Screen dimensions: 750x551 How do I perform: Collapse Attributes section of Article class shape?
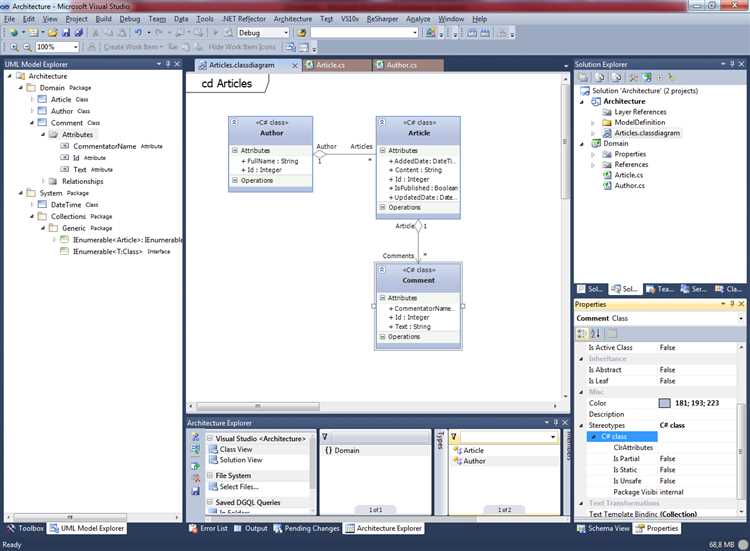[383, 150]
